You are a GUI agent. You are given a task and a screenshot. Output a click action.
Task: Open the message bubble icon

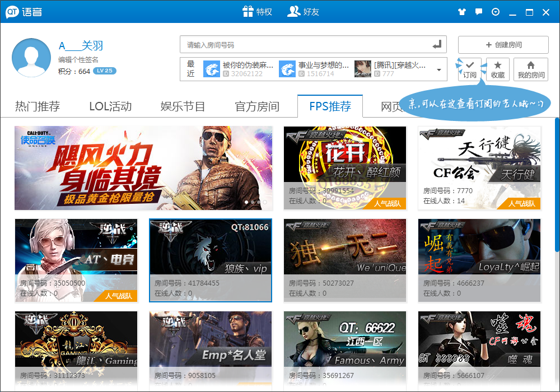pos(479,12)
